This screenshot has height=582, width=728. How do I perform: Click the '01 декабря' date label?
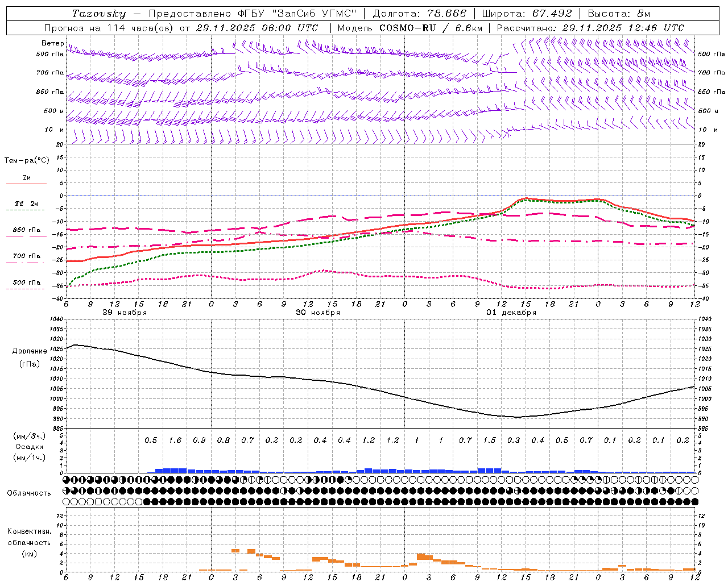coord(511,313)
